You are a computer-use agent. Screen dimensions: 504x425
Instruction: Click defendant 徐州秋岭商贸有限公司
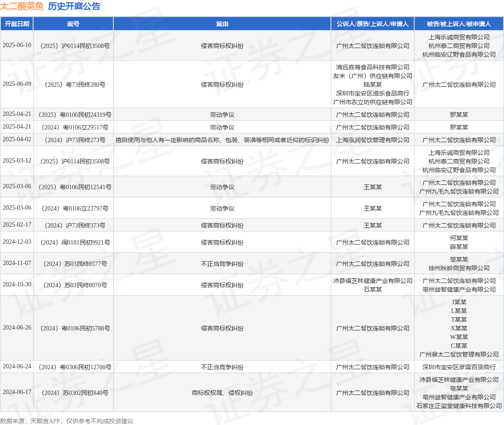pos(459,268)
